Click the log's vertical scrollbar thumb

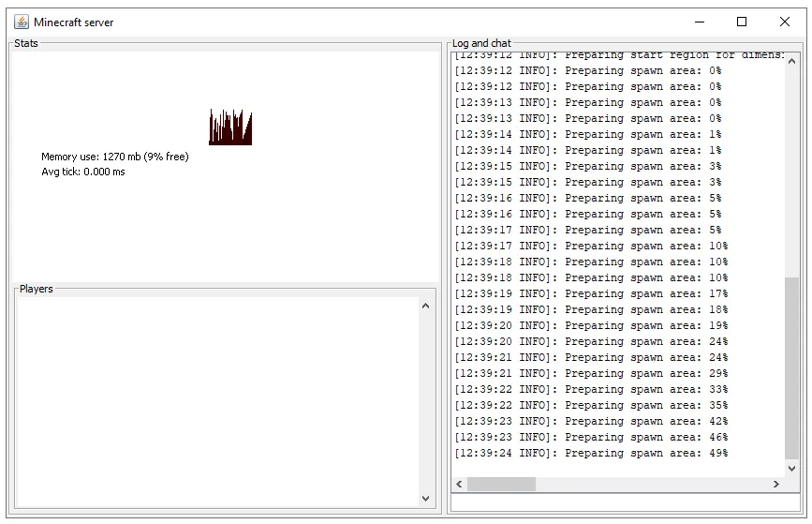tap(792, 366)
